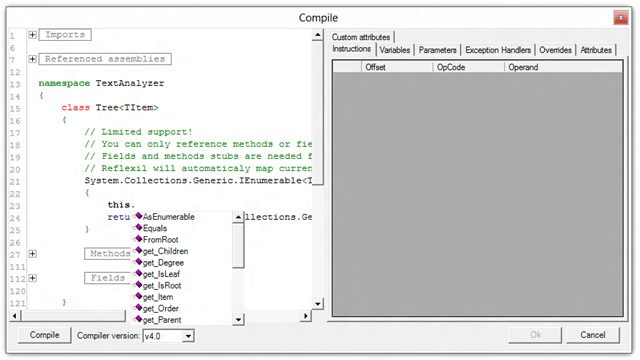Place cursor after 'this.' on line 23
Image resolution: width=640 pixels, height=360 pixels.
135,205
